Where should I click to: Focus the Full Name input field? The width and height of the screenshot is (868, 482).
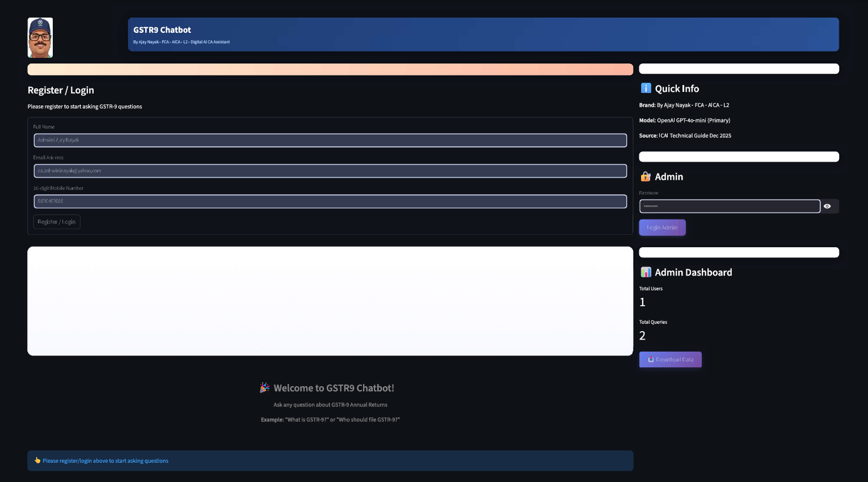[330, 140]
